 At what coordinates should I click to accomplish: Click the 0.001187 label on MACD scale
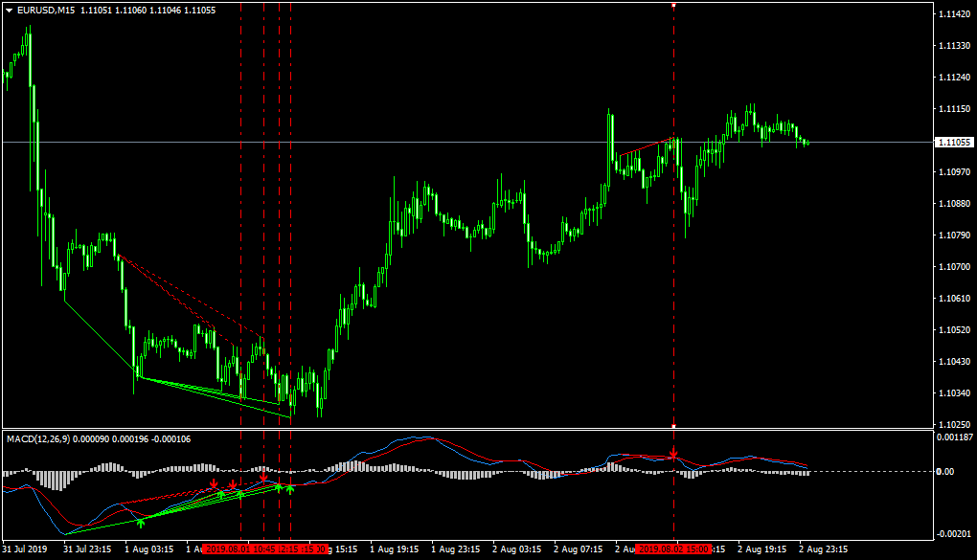[954, 437]
